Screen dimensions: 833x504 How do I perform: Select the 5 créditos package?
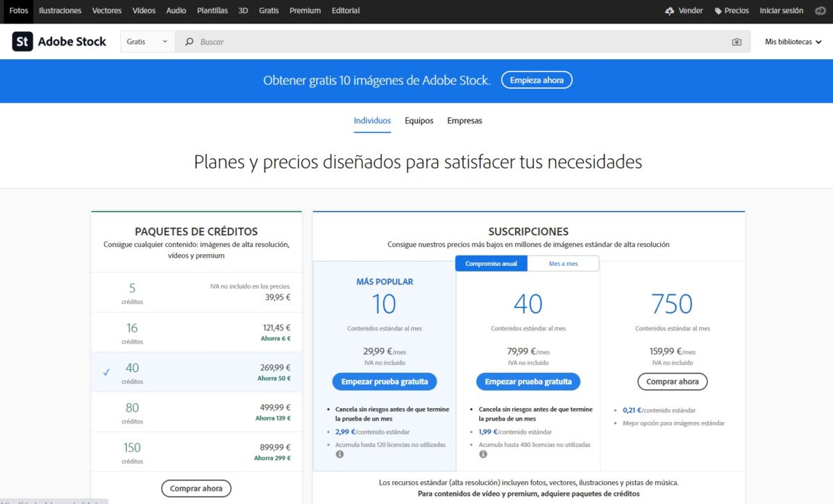(196, 292)
